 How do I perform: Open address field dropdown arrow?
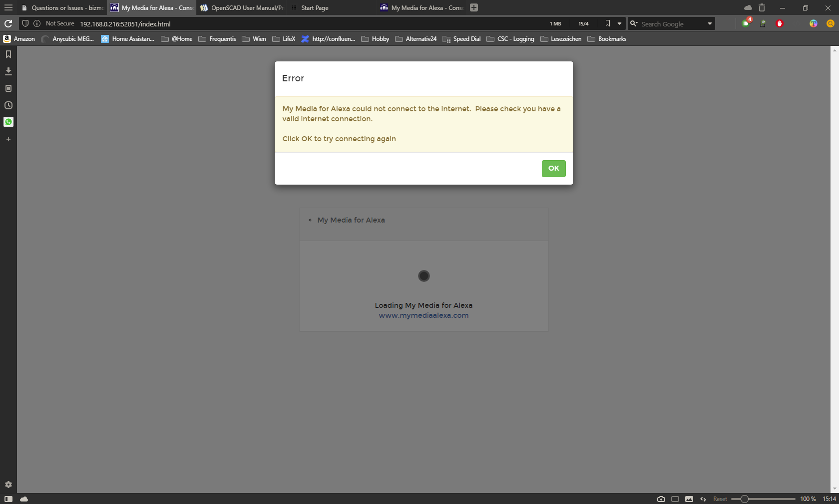click(619, 23)
